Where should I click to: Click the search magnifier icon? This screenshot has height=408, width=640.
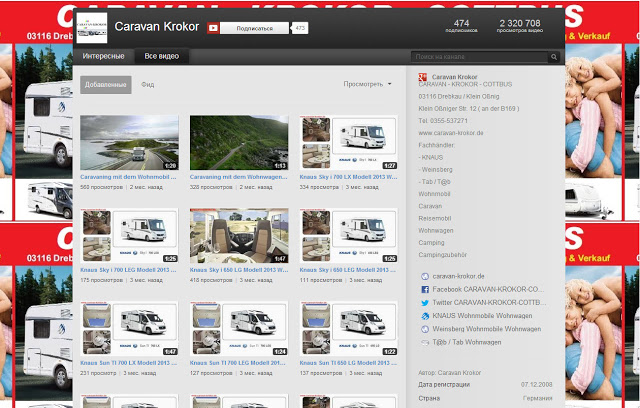point(554,57)
